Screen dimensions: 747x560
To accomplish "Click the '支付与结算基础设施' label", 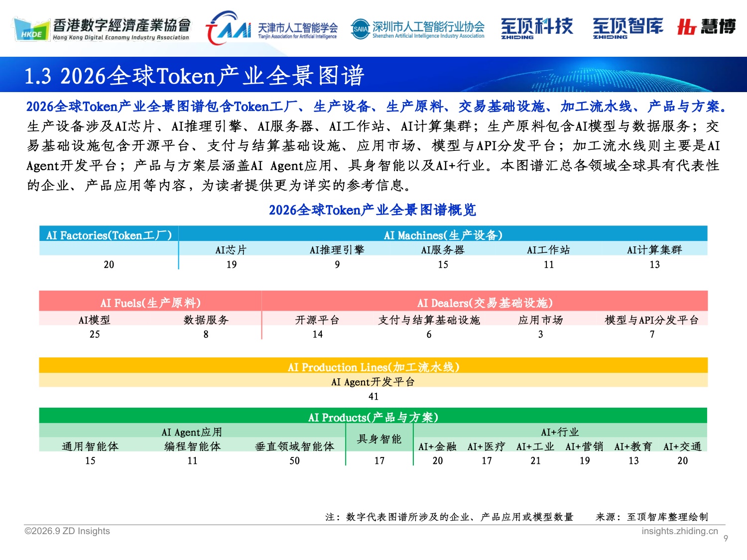I will 429,320.
